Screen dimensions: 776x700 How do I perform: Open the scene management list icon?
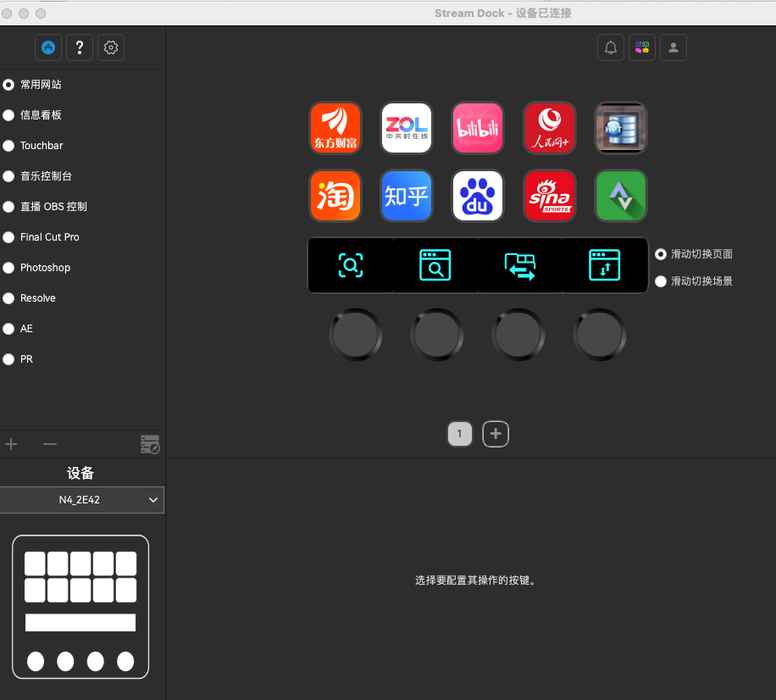pyautogui.click(x=150, y=444)
